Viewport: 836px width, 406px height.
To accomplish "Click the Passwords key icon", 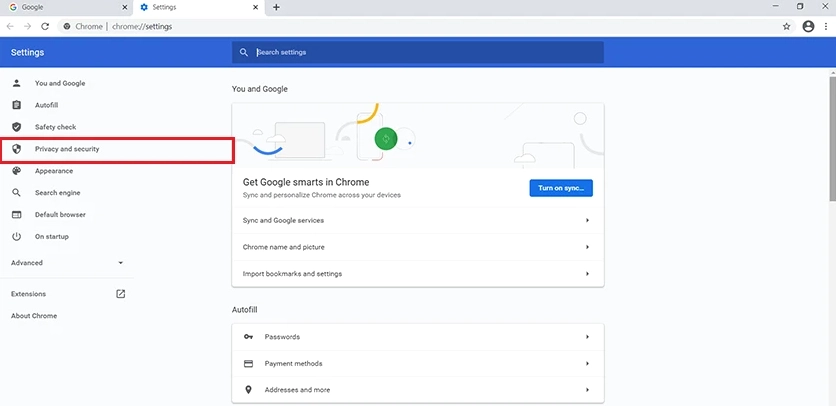I will pyautogui.click(x=248, y=337).
